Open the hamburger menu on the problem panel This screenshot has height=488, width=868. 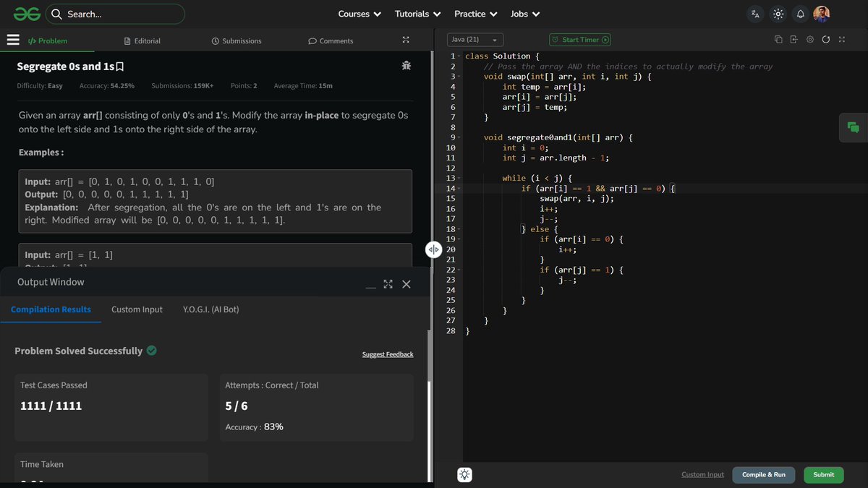coord(13,40)
